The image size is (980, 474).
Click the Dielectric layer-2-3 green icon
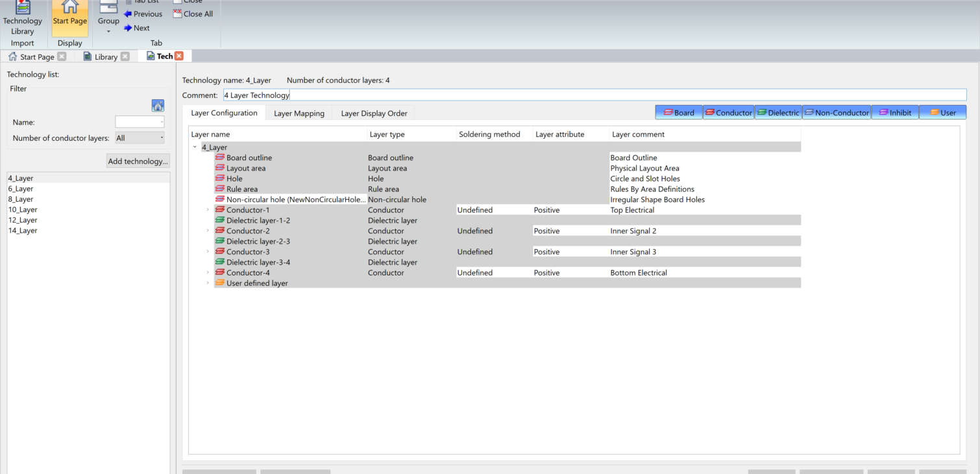click(x=219, y=241)
